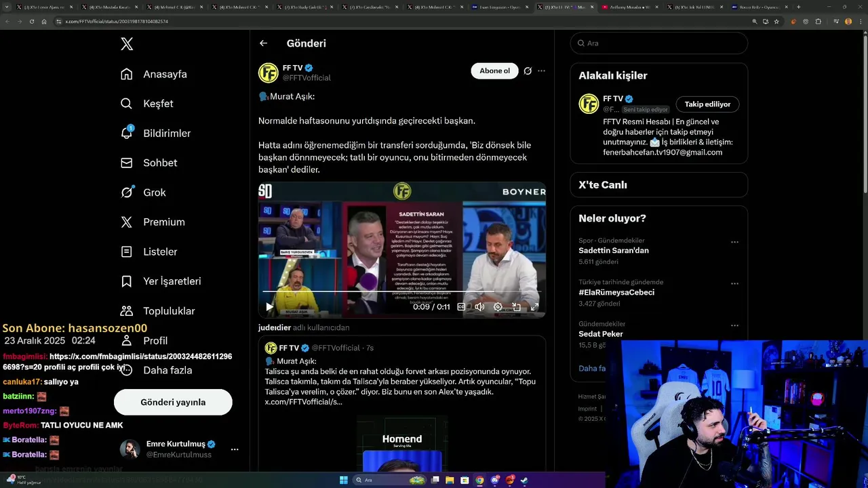Open Chrome three-dot menu
868x488 pixels.
[x=860, y=21]
